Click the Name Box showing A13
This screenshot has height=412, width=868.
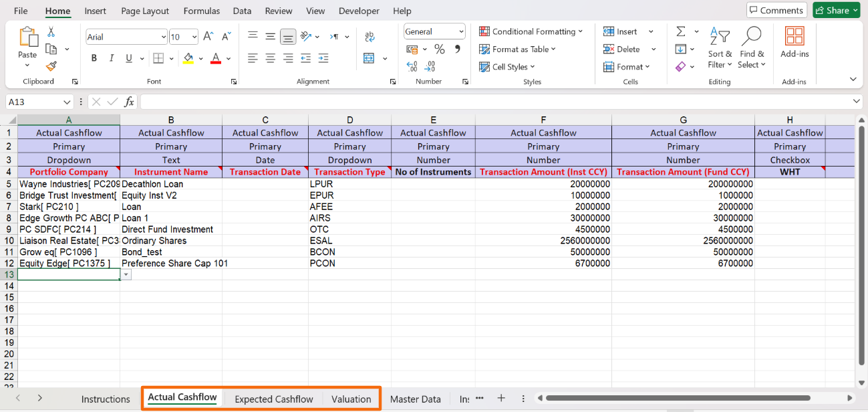tap(33, 102)
